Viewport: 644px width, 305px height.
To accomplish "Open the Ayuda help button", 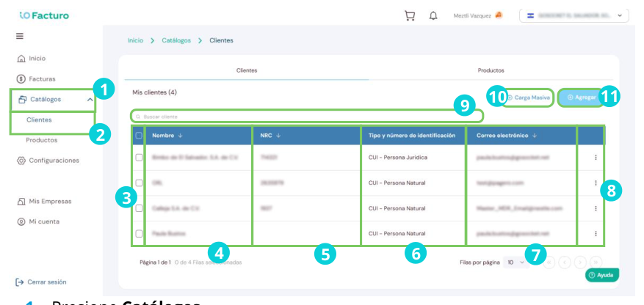I will coord(601,275).
